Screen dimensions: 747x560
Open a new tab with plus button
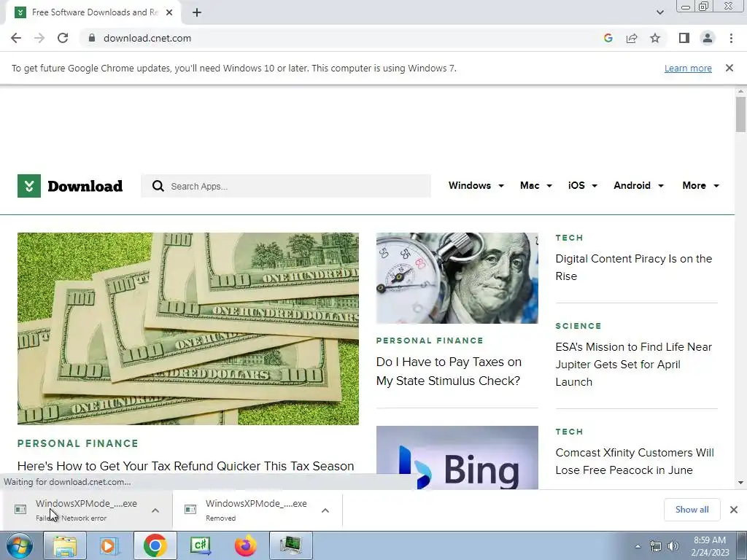coord(197,12)
